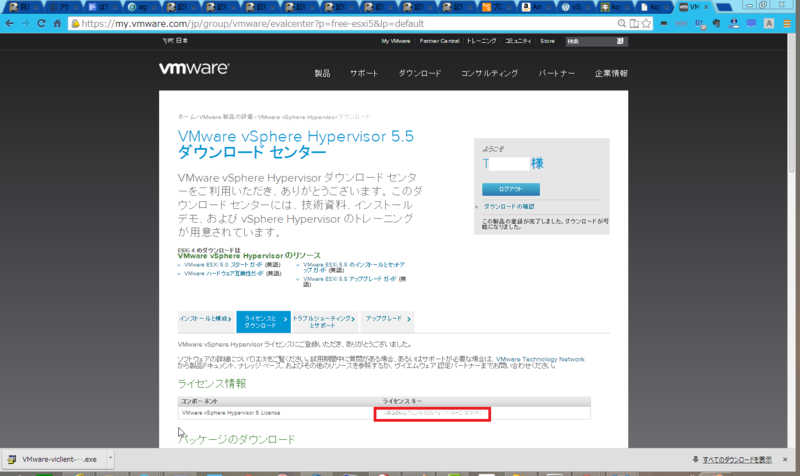Open the コンサルティング menu
The image size is (800, 476).
pyautogui.click(x=489, y=73)
